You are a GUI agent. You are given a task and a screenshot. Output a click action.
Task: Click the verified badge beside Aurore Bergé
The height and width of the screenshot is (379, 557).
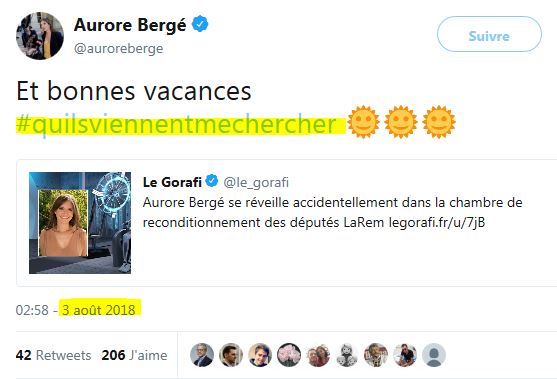200,24
